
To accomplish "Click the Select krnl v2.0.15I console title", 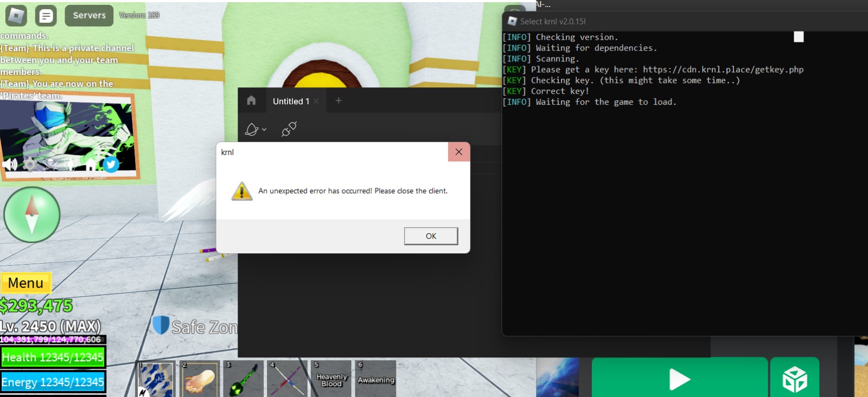I will tap(553, 22).
